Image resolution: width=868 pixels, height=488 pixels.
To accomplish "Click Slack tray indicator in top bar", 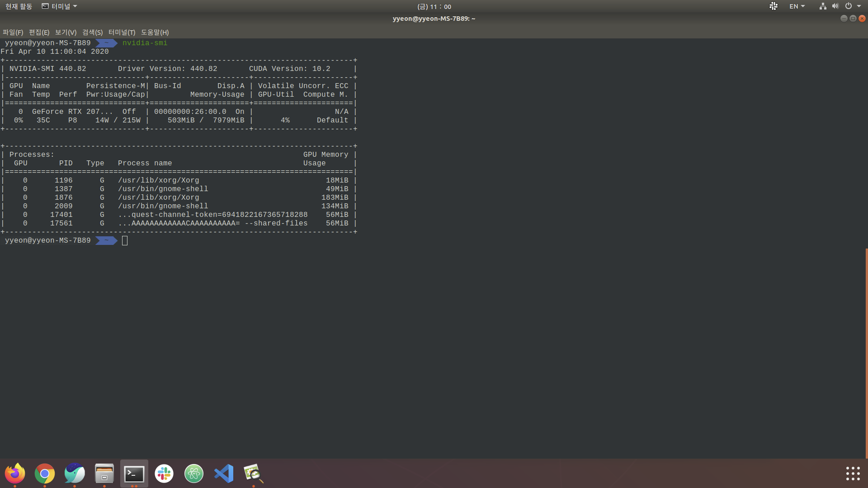I will 774,6.
